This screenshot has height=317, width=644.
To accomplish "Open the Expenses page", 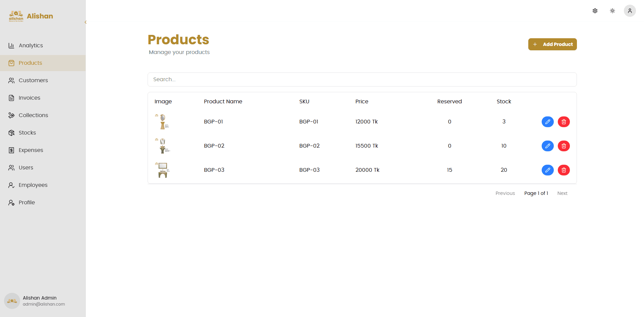I will pos(43,150).
